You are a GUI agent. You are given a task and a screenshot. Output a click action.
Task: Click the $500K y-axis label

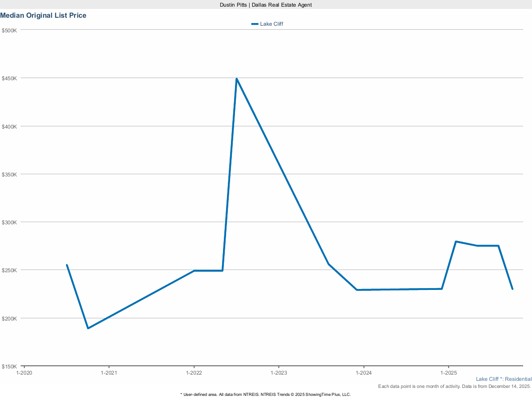[9, 31]
